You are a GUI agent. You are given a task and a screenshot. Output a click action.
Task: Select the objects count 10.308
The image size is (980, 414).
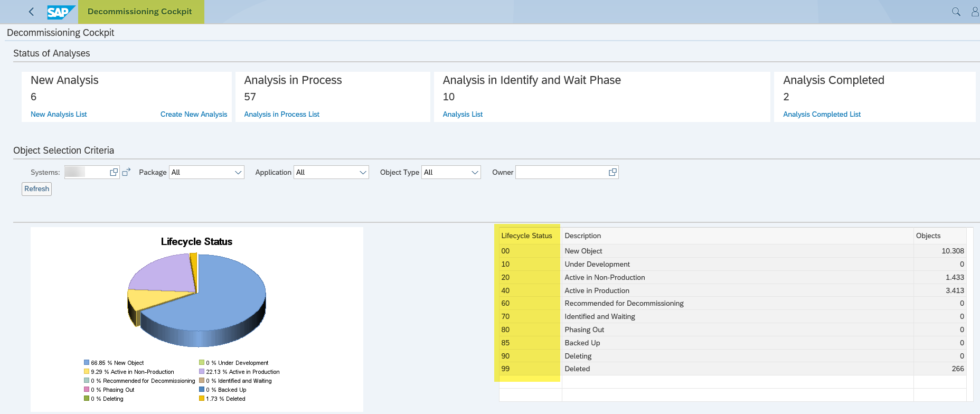click(x=940, y=251)
